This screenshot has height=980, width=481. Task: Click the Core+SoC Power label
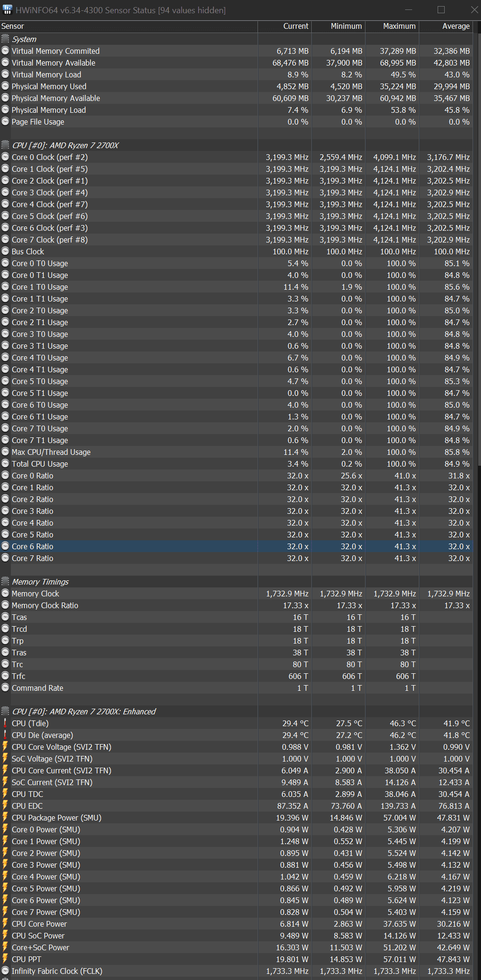click(41, 947)
